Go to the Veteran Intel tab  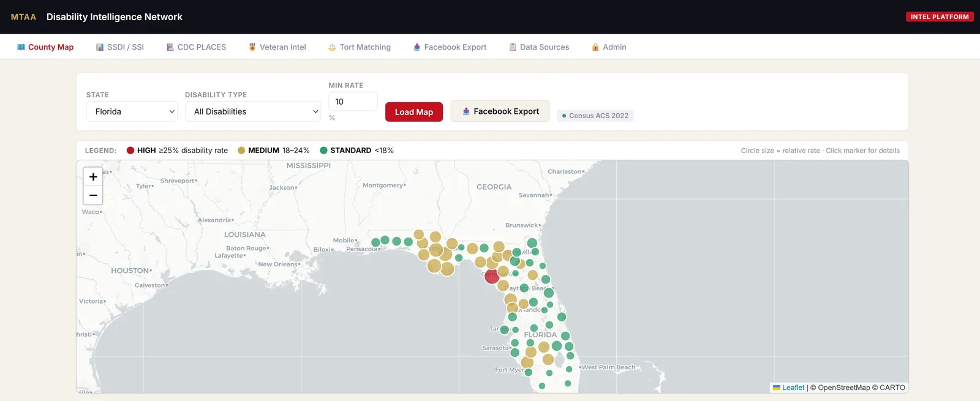pos(277,47)
